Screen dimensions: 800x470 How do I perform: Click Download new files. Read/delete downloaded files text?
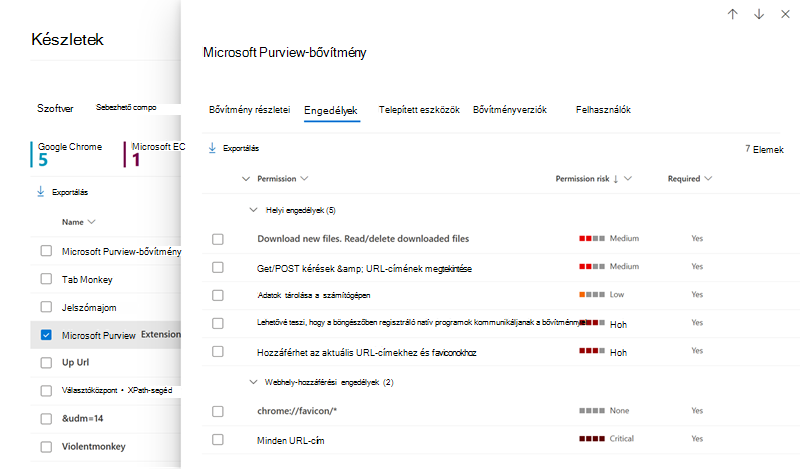[x=363, y=238]
